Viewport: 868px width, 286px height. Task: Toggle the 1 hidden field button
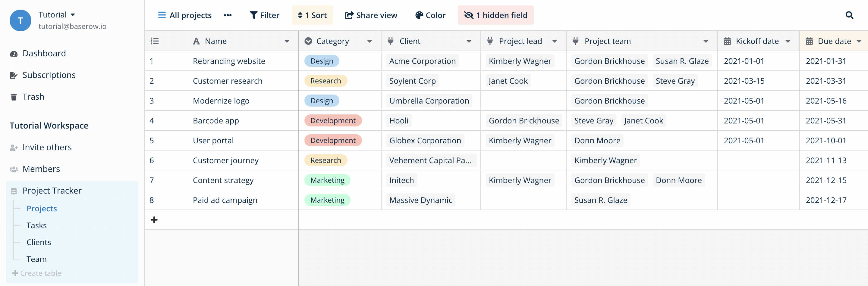tap(495, 15)
